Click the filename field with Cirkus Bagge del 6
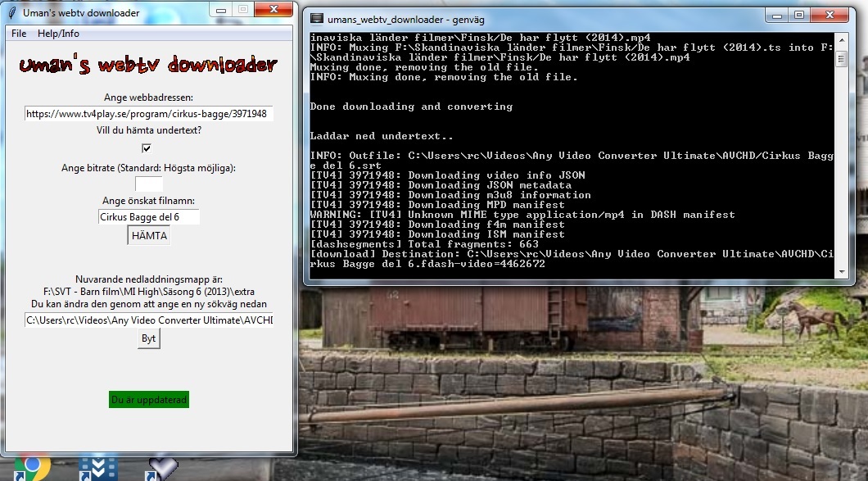Screen dimensions: 868x481 pyautogui.click(x=148, y=216)
